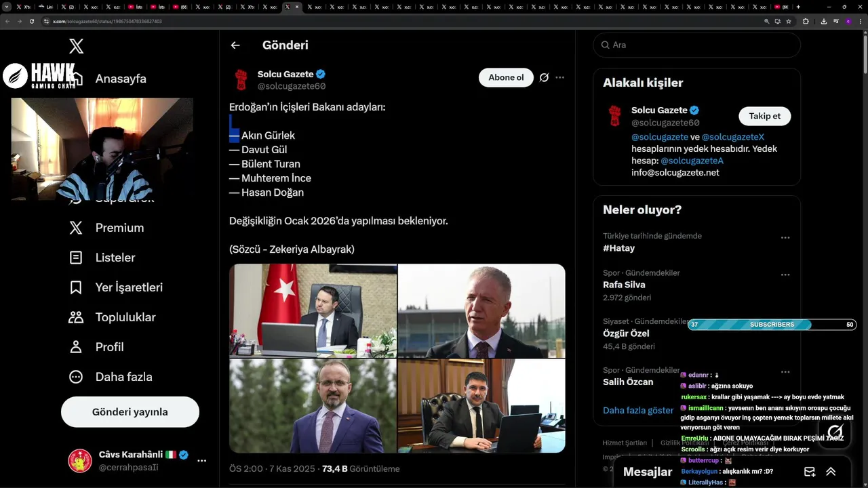Open the tab search dropdown arrow

pyautogui.click(x=6, y=7)
